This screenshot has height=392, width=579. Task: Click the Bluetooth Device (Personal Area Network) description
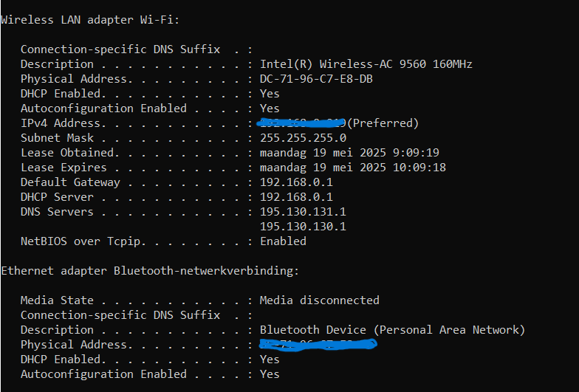392,329
